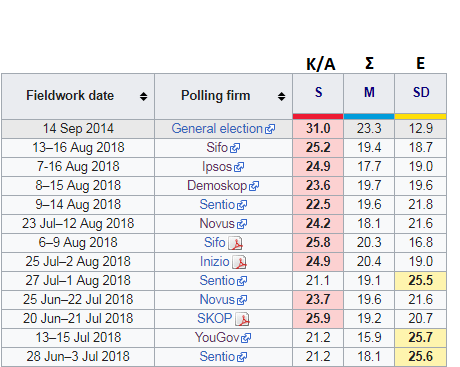Click external link icon next to Demoskop
Screen dimensions: 460x367
click(x=254, y=186)
